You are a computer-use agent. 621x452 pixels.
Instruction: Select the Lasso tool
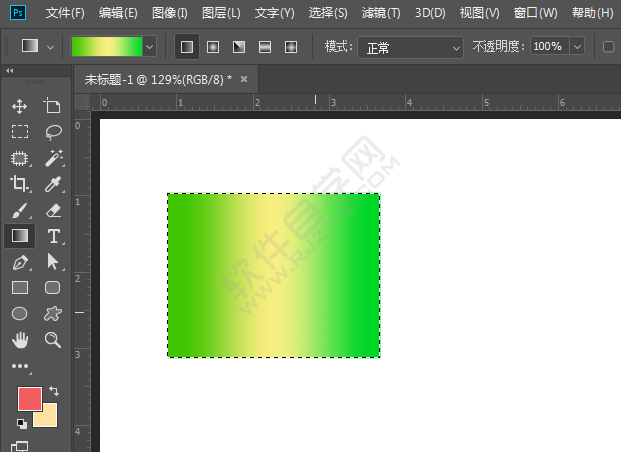[53, 132]
